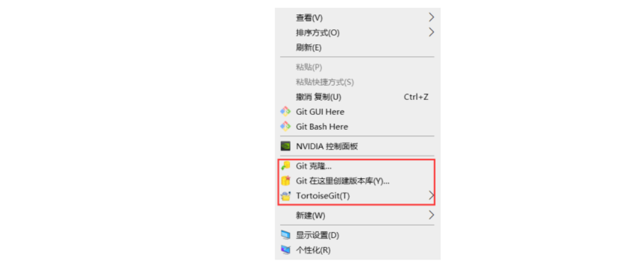Expand the 新建(W) submenu arrow

[431, 215]
